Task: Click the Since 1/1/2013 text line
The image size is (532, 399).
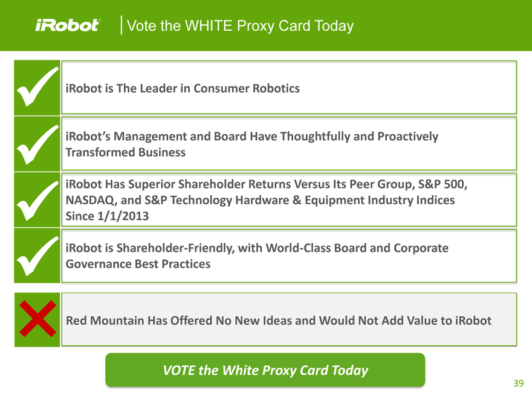Action: pyautogui.click(x=106, y=217)
